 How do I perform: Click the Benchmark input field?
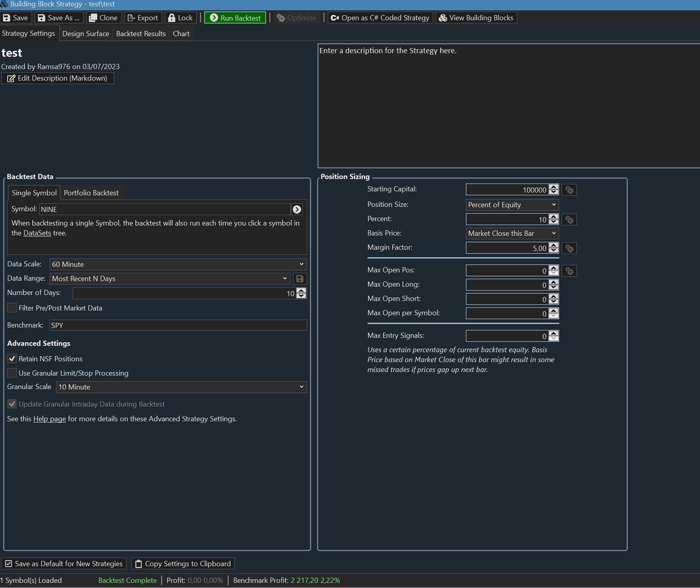(x=178, y=326)
